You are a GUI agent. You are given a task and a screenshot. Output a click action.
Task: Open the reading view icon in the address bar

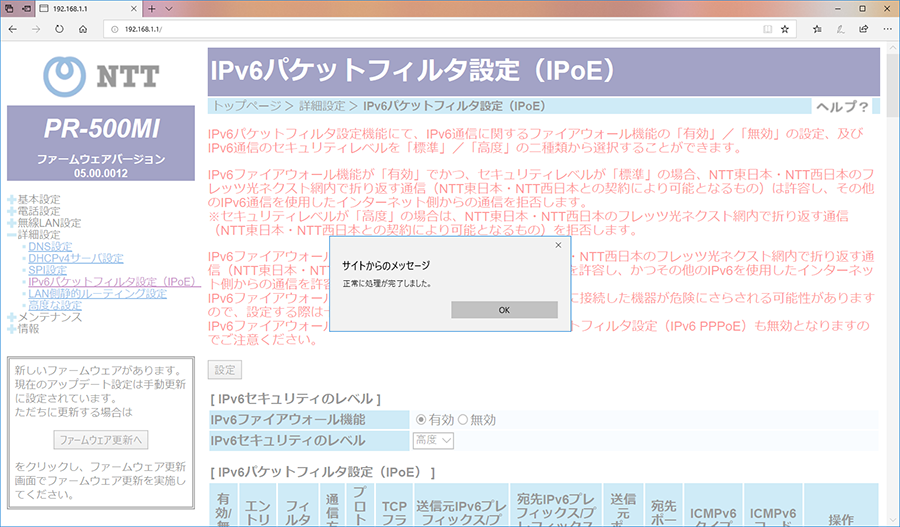coord(767,29)
